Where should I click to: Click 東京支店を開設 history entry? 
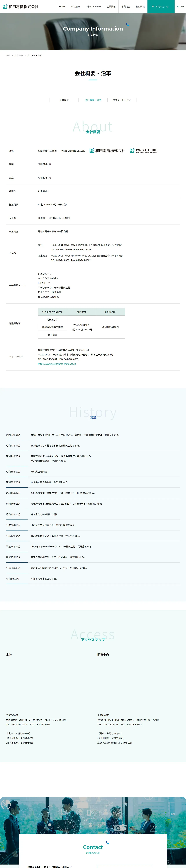coord(39,472)
